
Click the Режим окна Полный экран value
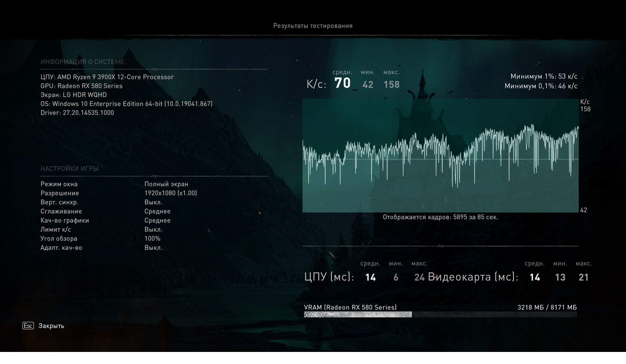pos(166,184)
